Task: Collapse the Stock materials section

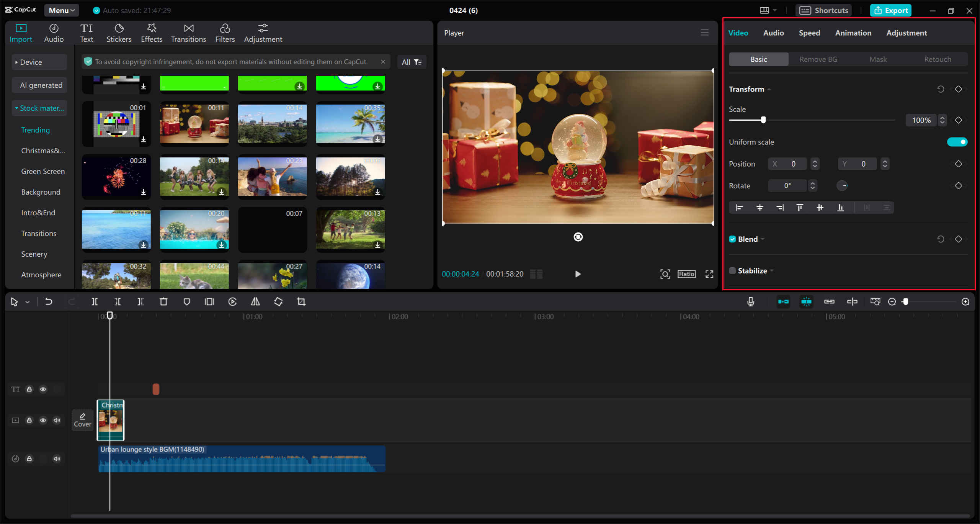Action: point(39,108)
